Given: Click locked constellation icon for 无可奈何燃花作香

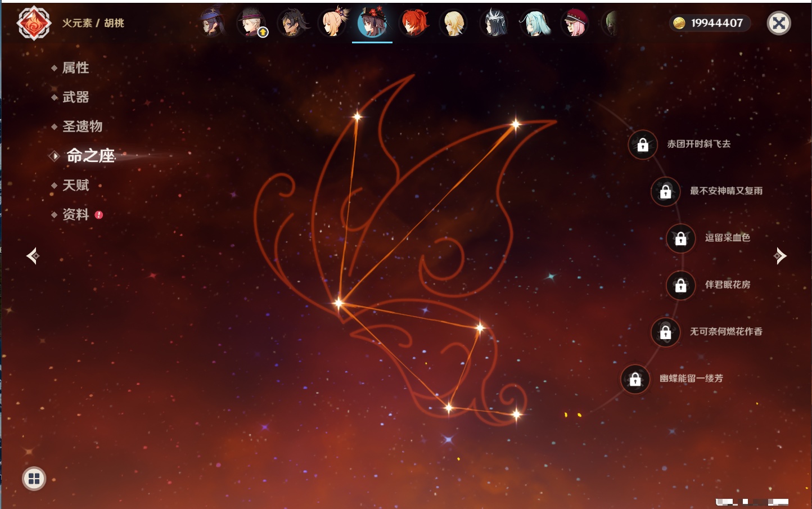Looking at the screenshot, I should (666, 332).
